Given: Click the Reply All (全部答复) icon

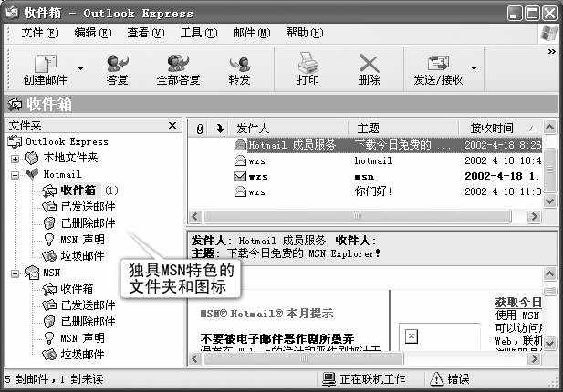Looking at the screenshot, I should (x=178, y=64).
